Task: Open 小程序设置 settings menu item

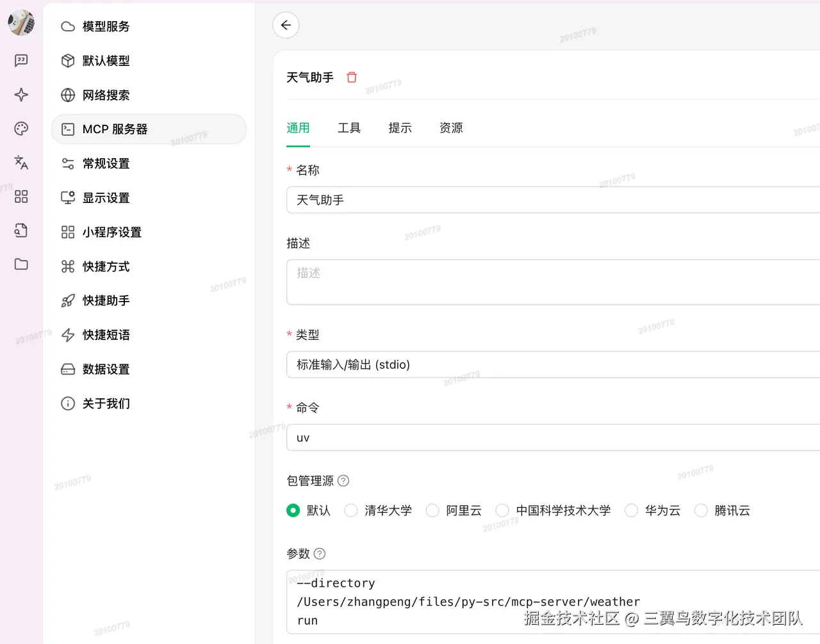Action: (x=149, y=232)
